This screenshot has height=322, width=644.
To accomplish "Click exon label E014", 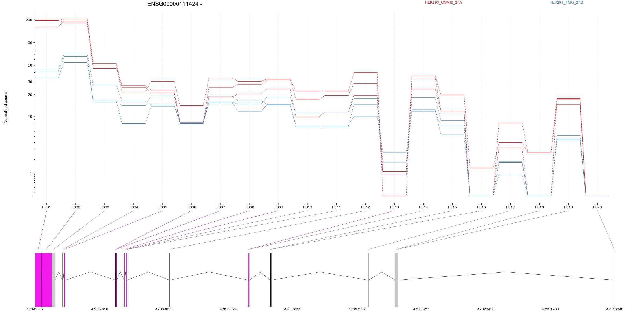I will (x=423, y=207).
